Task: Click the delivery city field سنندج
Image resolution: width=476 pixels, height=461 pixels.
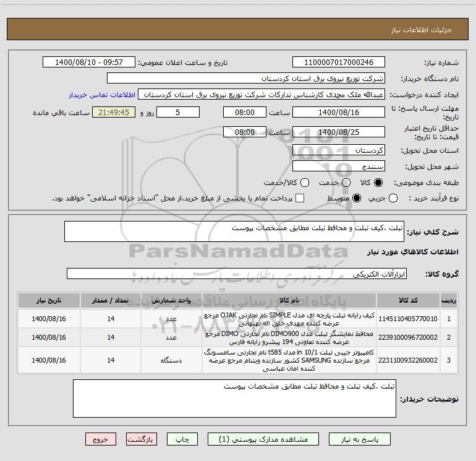Action: click(339, 166)
